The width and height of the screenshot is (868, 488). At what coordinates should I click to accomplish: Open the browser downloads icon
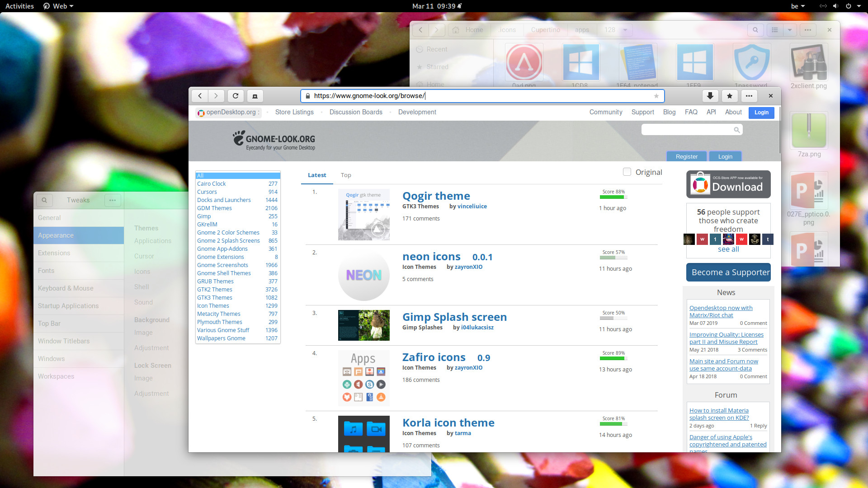coord(710,96)
